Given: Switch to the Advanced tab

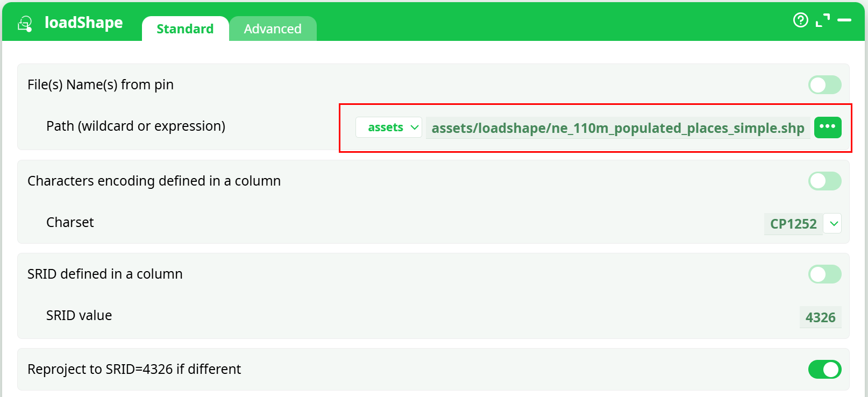Looking at the screenshot, I should tap(273, 29).
